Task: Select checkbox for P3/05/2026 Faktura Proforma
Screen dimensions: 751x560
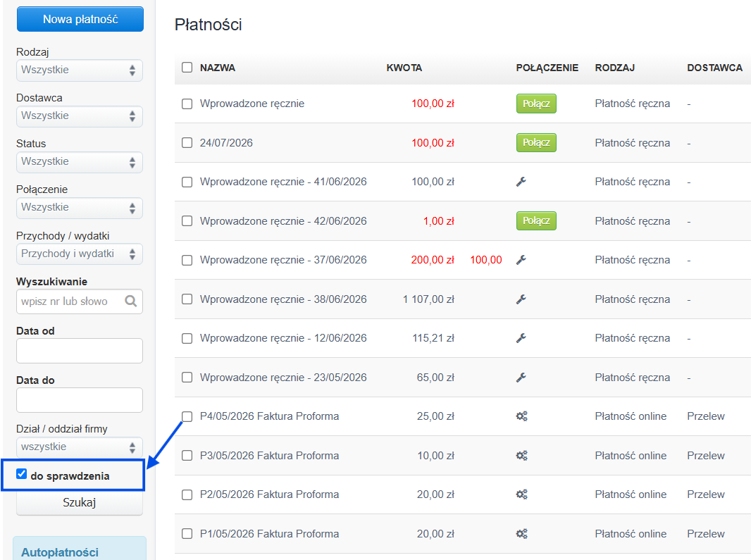Action: 187,456
